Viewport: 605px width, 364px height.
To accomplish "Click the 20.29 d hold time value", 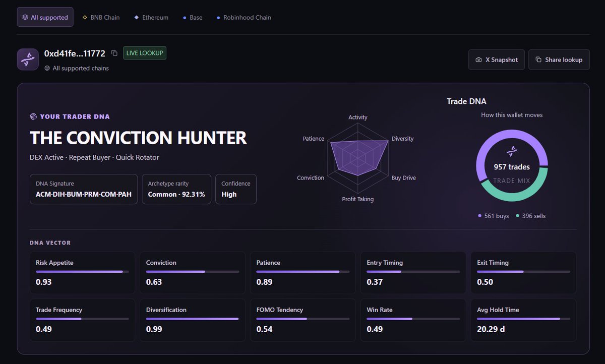I will pos(491,329).
